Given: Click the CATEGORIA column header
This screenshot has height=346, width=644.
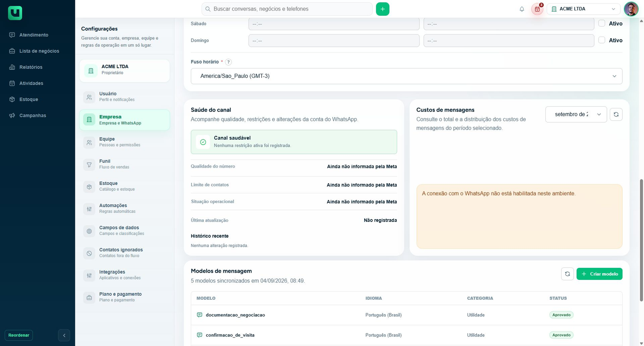Looking at the screenshot, I should coord(480,298).
